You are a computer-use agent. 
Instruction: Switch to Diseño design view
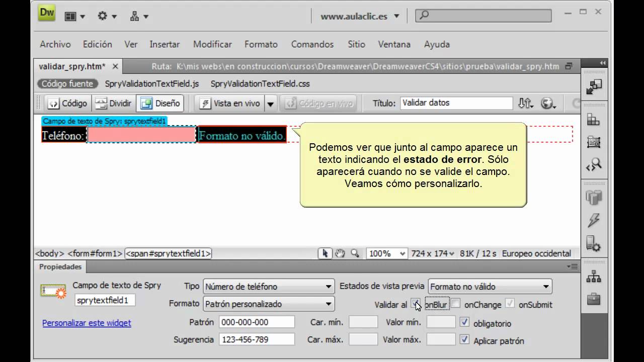click(x=160, y=103)
